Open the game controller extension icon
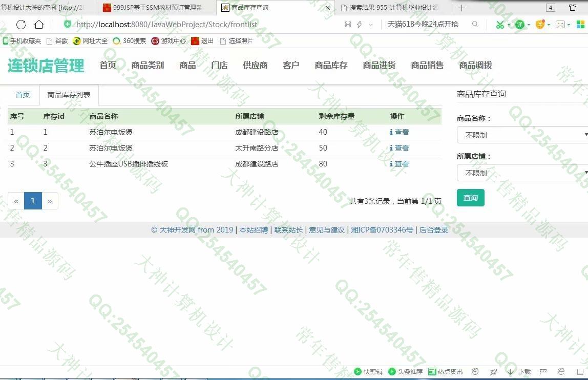This screenshot has width=588, height=380. [560, 25]
